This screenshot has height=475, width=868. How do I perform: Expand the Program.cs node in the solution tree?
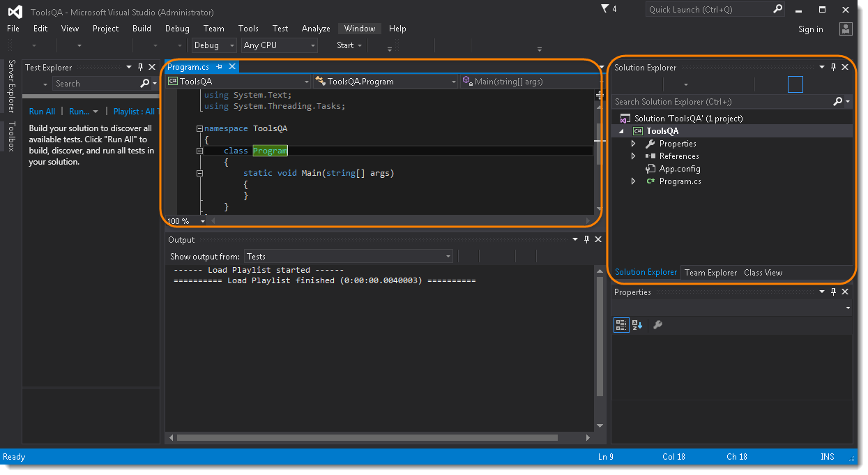[x=633, y=181]
